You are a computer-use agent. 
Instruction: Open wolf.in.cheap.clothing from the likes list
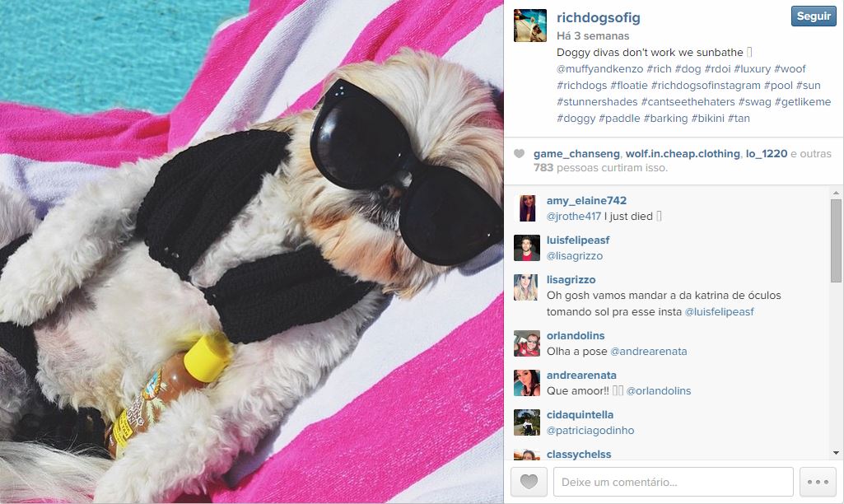(683, 153)
